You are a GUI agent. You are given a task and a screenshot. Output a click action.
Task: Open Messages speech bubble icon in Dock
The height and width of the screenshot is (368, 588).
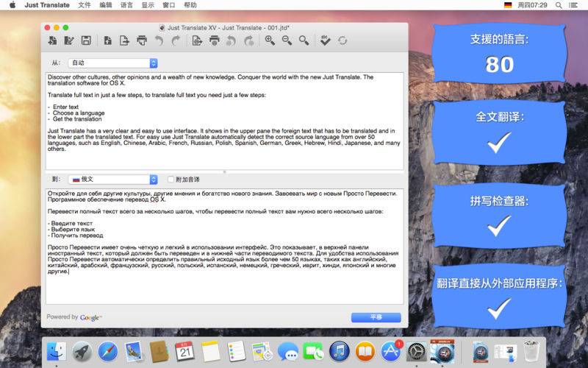coord(287,352)
